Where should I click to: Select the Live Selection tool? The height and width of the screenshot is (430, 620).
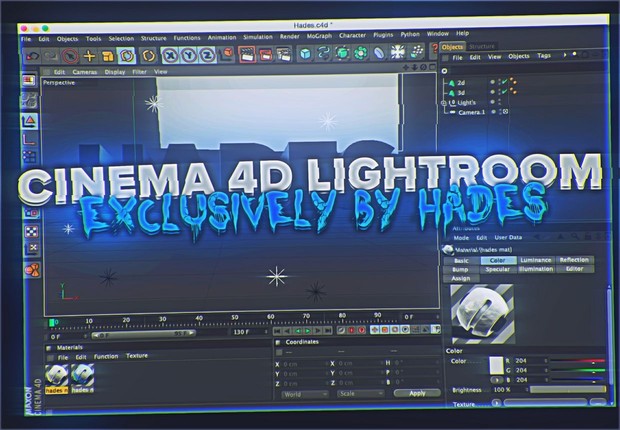coord(70,56)
